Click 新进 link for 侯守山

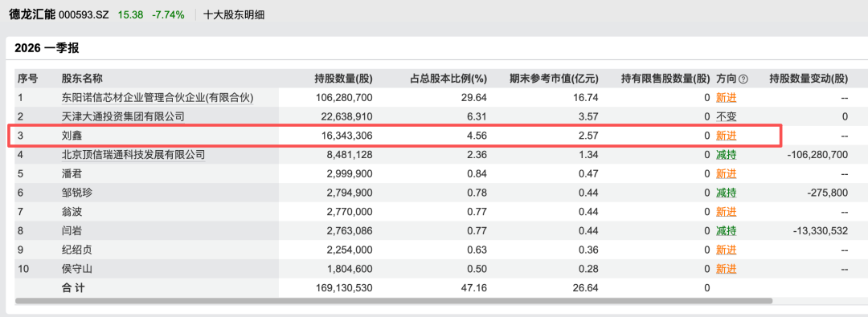[727, 269]
